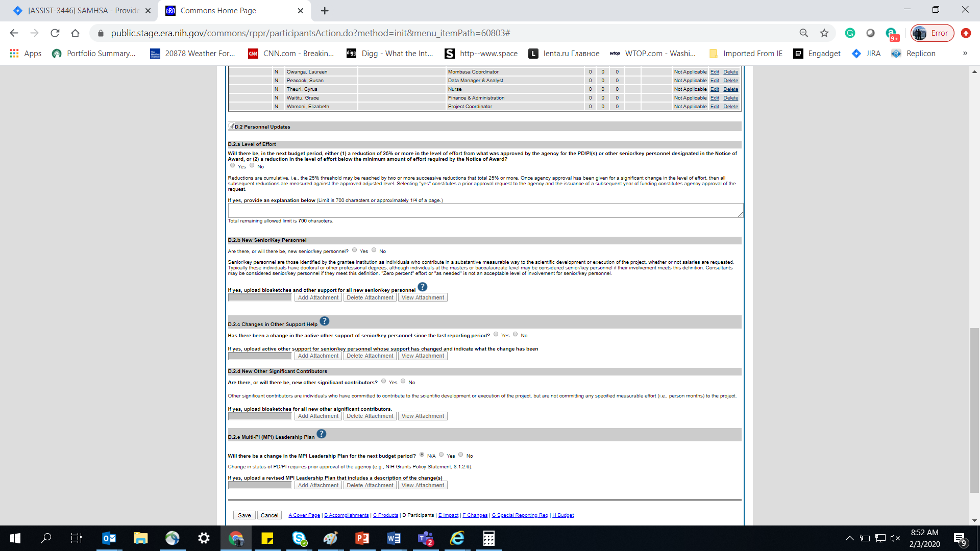The height and width of the screenshot is (551, 980).
Task: Show hidden system tray icons
Action: 849,538
